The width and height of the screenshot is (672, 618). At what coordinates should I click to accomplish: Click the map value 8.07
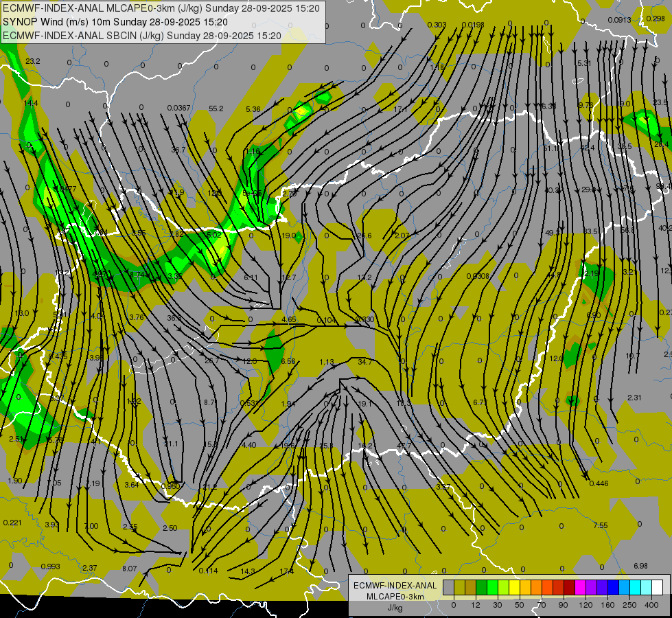pos(130,569)
